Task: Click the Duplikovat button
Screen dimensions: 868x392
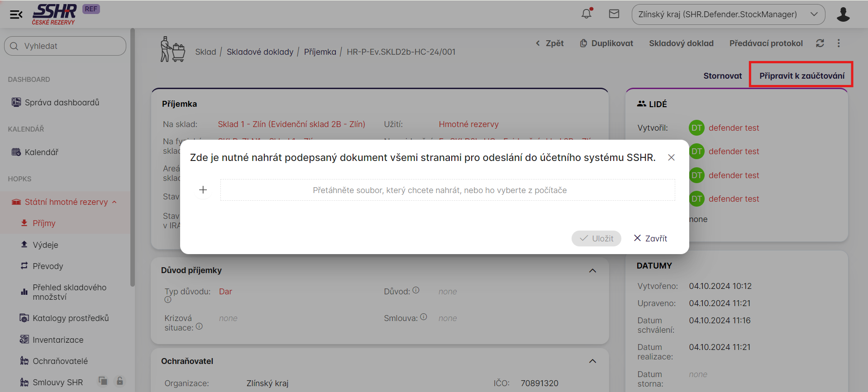Action: pos(606,43)
